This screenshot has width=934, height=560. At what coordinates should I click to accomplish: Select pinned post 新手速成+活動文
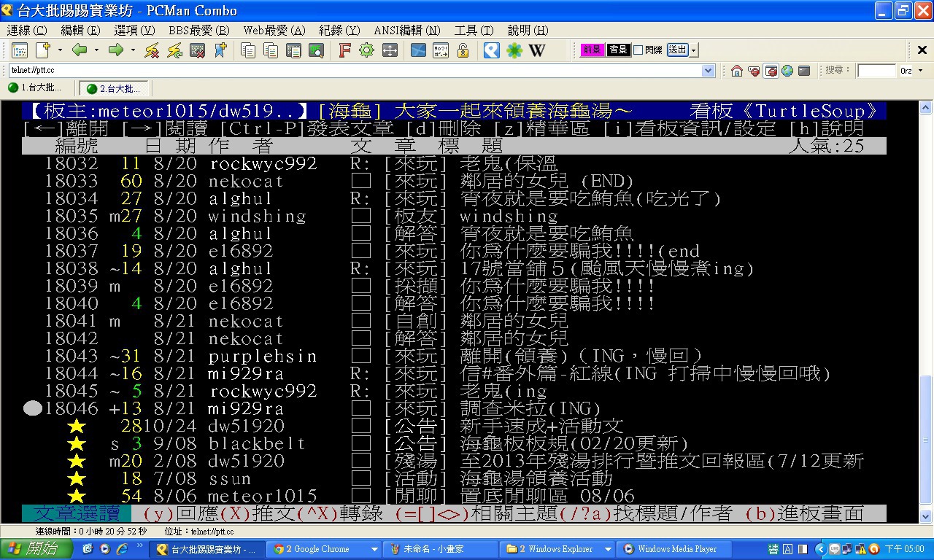(454, 426)
